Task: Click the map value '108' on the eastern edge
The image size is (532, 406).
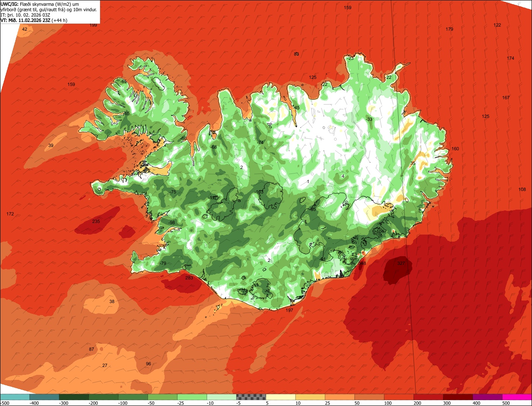Action: [522, 189]
